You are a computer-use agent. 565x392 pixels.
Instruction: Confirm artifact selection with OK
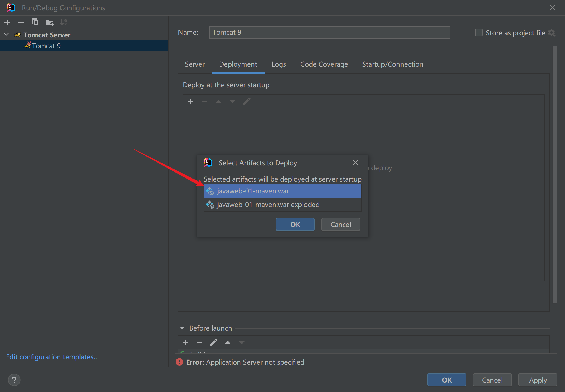pos(295,224)
